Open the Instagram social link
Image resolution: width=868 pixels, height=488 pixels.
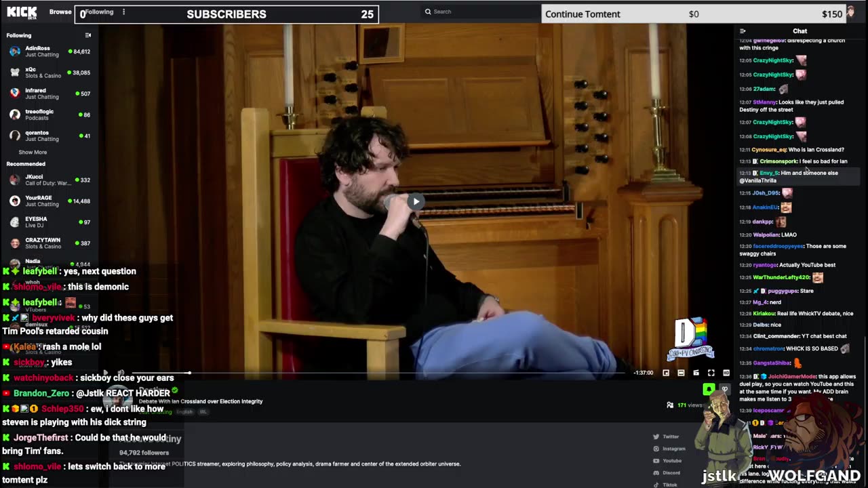click(x=669, y=449)
